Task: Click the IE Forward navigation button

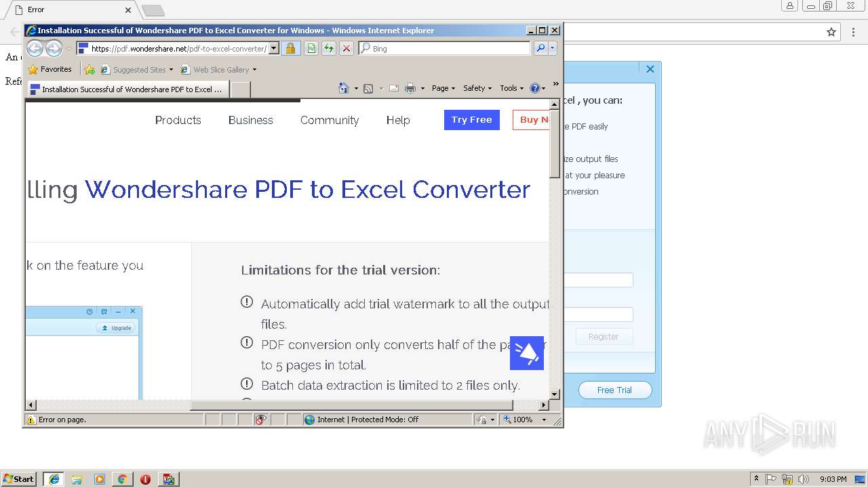Action: click(x=54, y=48)
